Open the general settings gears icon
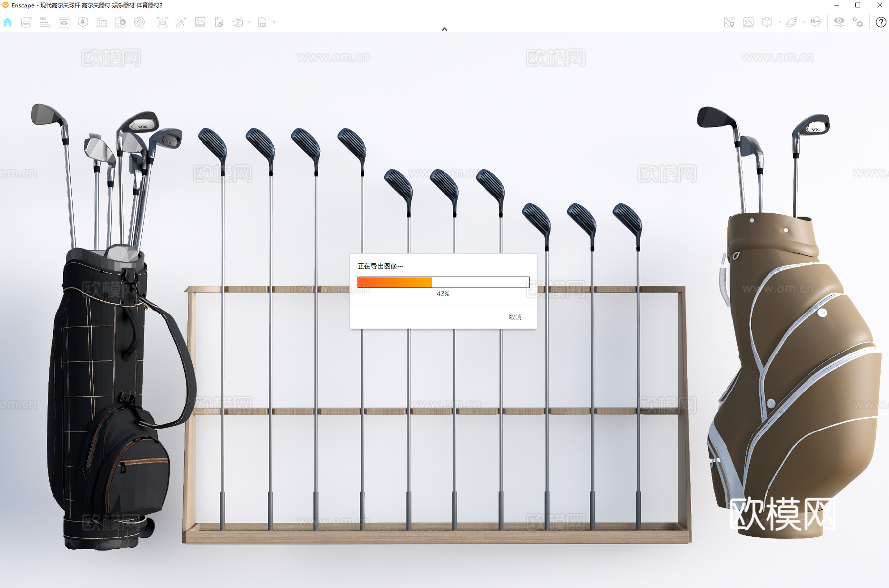The image size is (889, 588). 858,22
